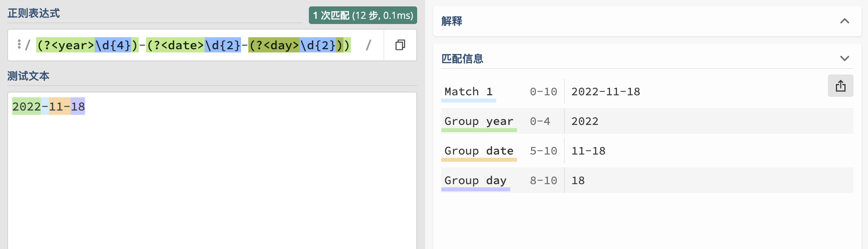Open regex flags after the trailing slash

pos(368,45)
